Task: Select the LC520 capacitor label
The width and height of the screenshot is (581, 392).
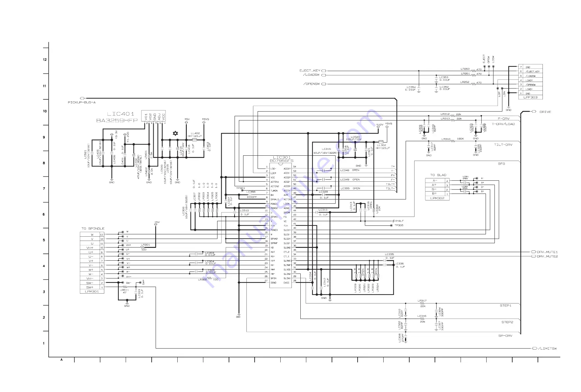Action: [355, 137]
